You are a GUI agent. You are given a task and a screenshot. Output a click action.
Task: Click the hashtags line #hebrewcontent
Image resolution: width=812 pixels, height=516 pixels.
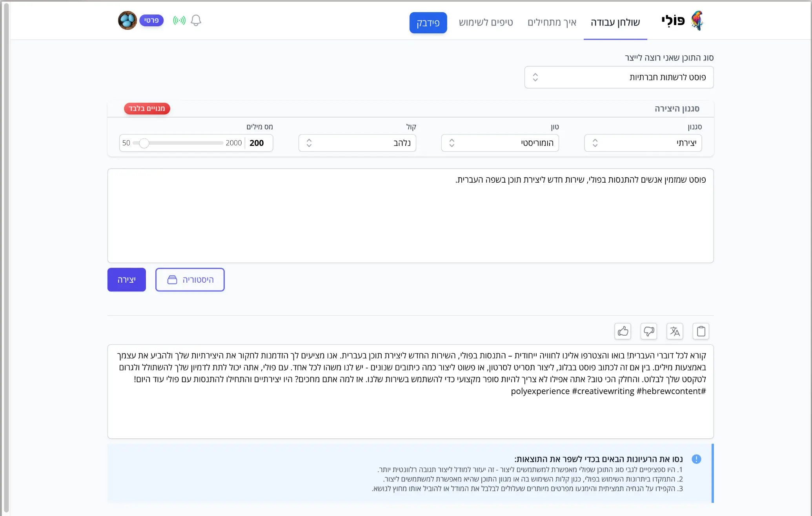point(608,391)
